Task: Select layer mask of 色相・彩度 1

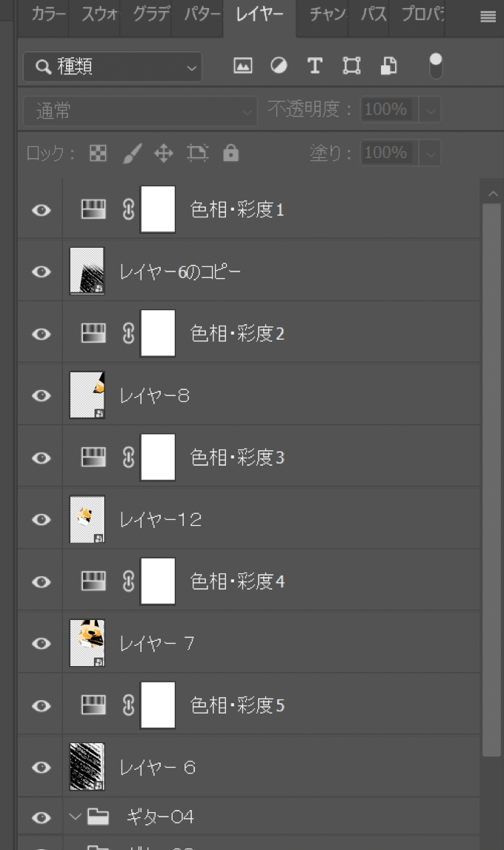Action: [x=158, y=209]
